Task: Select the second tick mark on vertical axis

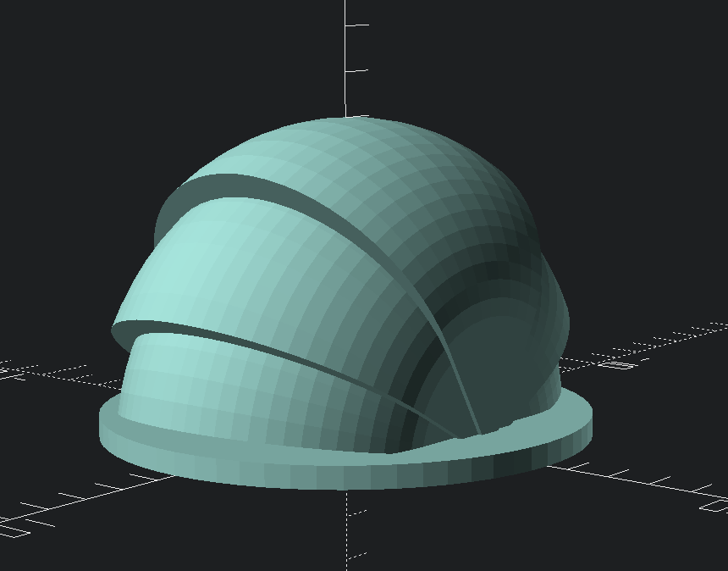Action: coord(357,70)
